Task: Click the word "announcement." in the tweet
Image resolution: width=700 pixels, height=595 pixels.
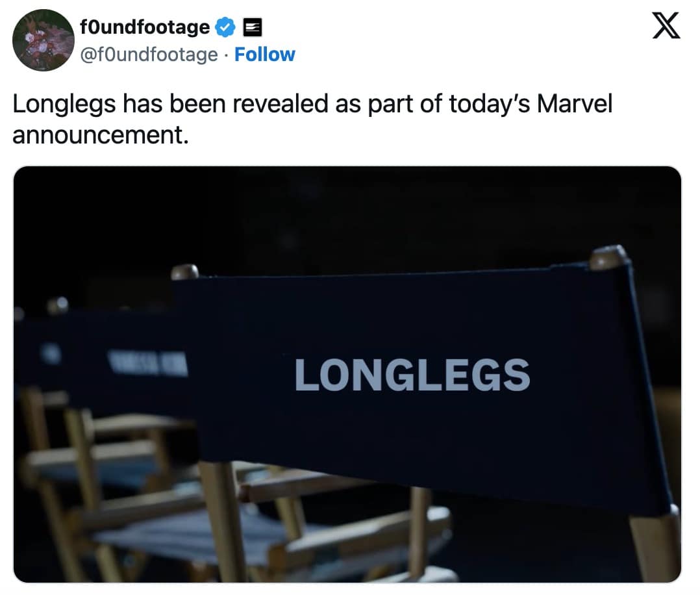Action: [100, 134]
